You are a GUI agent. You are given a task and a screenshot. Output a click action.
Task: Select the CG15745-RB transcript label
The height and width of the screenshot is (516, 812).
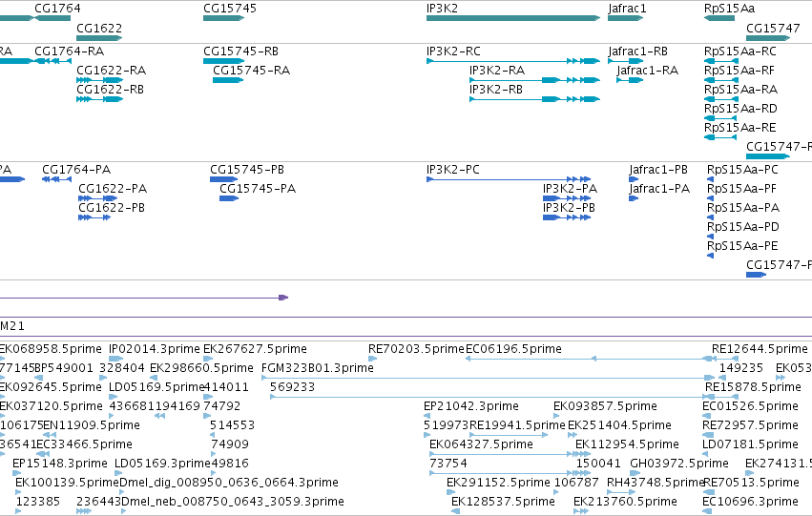(240, 52)
